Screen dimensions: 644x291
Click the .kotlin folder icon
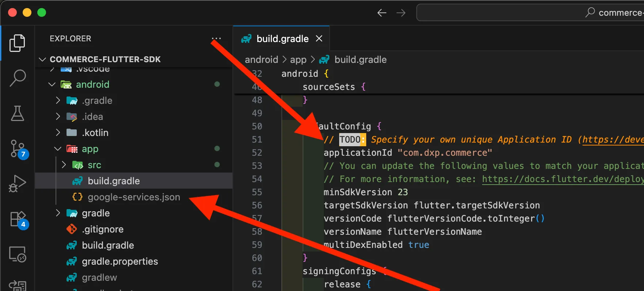tap(72, 132)
